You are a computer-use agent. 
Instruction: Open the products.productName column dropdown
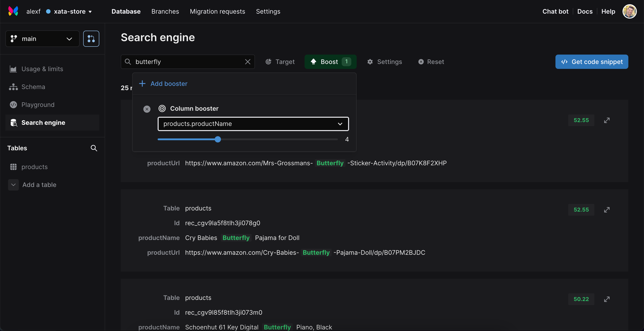tap(253, 124)
